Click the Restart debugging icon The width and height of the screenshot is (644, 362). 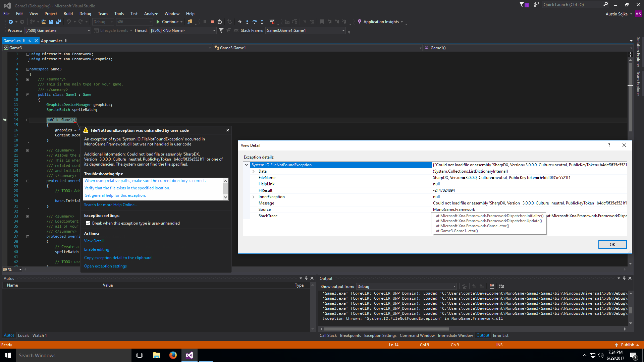[x=220, y=22]
